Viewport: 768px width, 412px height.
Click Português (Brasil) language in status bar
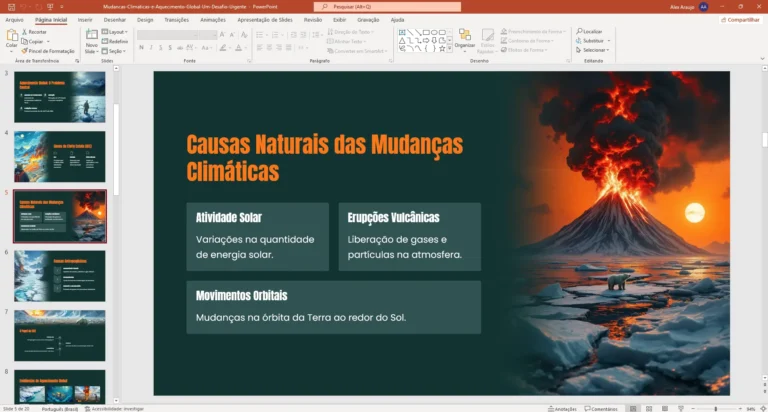59,409
